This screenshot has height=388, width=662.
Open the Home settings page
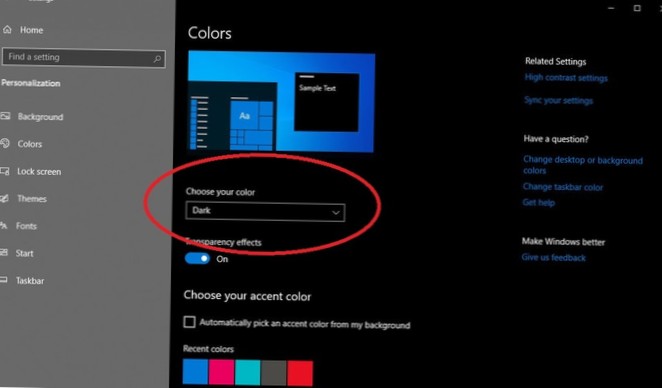[x=31, y=30]
